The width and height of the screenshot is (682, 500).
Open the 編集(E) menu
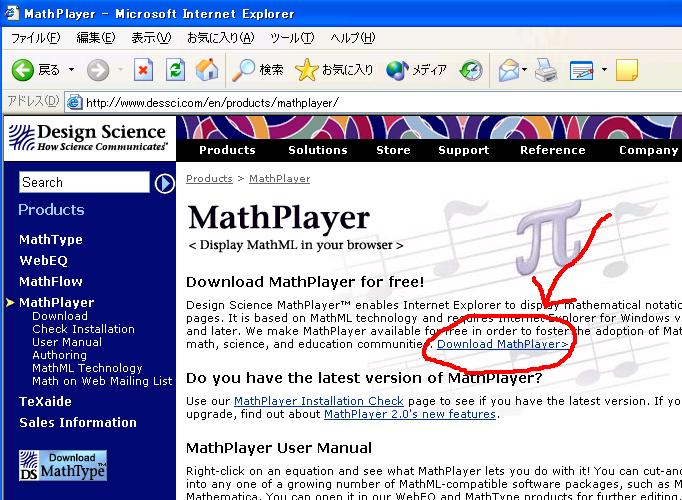coord(96,38)
